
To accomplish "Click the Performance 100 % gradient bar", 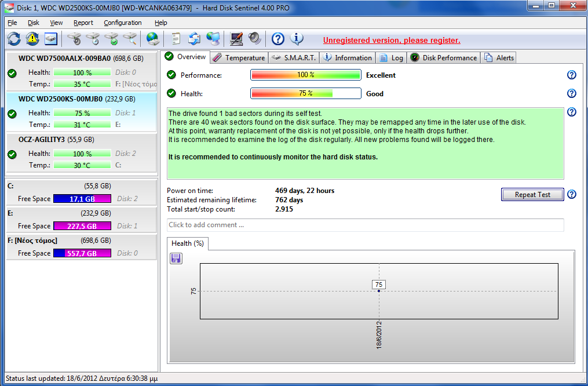I will pyautogui.click(x=306, y=75).
